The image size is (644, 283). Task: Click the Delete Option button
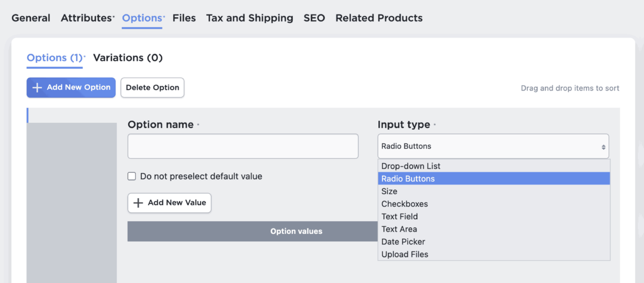click(152, 87)
